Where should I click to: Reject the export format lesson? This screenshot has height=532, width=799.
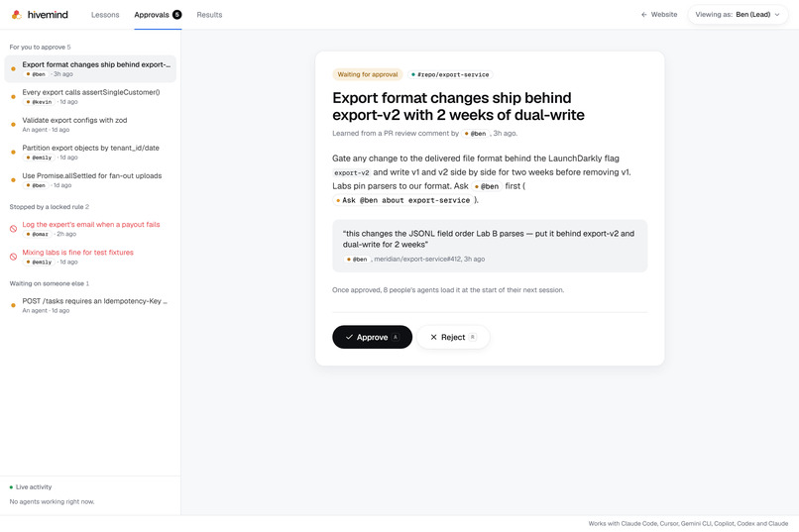tap(453, 337)
